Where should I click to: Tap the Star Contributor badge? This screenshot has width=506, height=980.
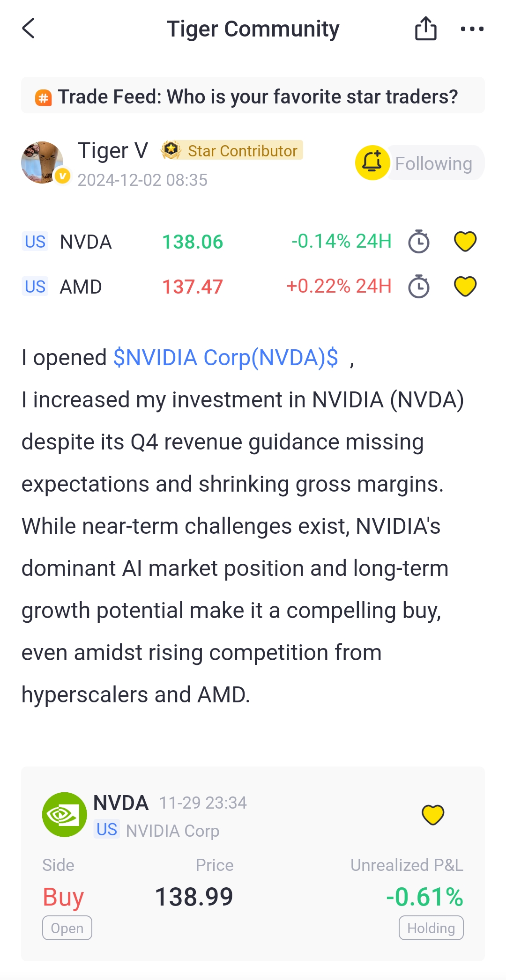[232, 150]
